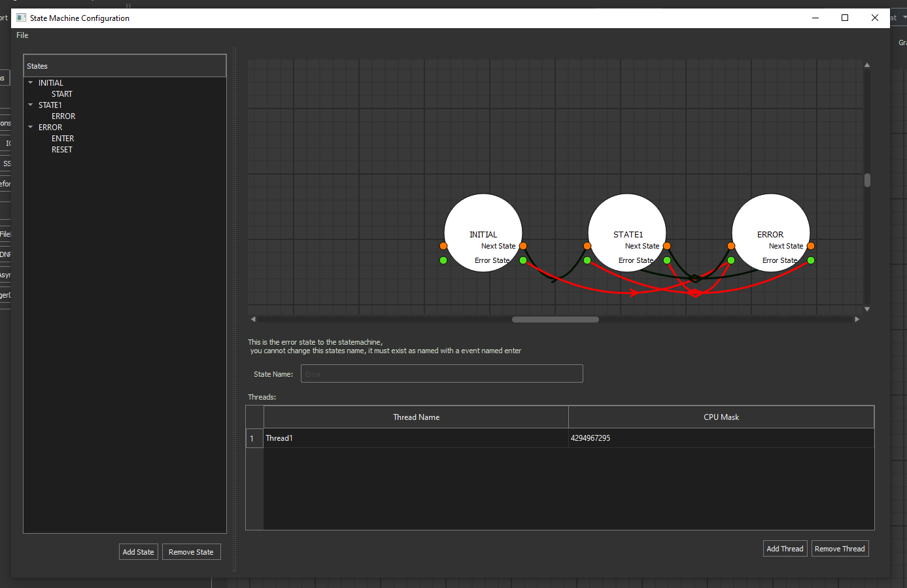The image size is (907, 588).
Task: Click the Remove Thread button
Action: point(840,549)
